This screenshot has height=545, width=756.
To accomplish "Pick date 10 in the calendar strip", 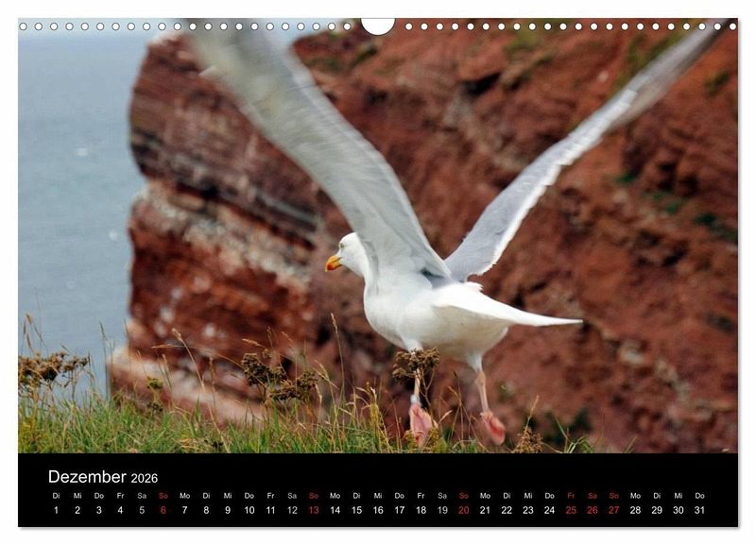I will coord(249,510).
